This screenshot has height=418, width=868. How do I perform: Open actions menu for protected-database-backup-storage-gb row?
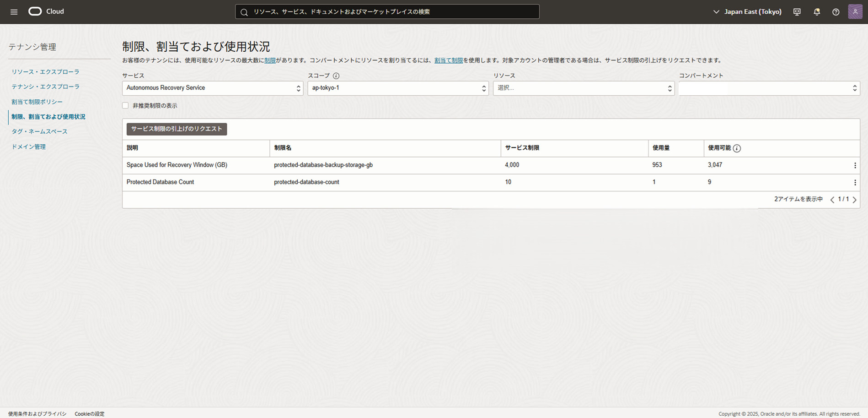pyautogui.click(x=855, y=165)
